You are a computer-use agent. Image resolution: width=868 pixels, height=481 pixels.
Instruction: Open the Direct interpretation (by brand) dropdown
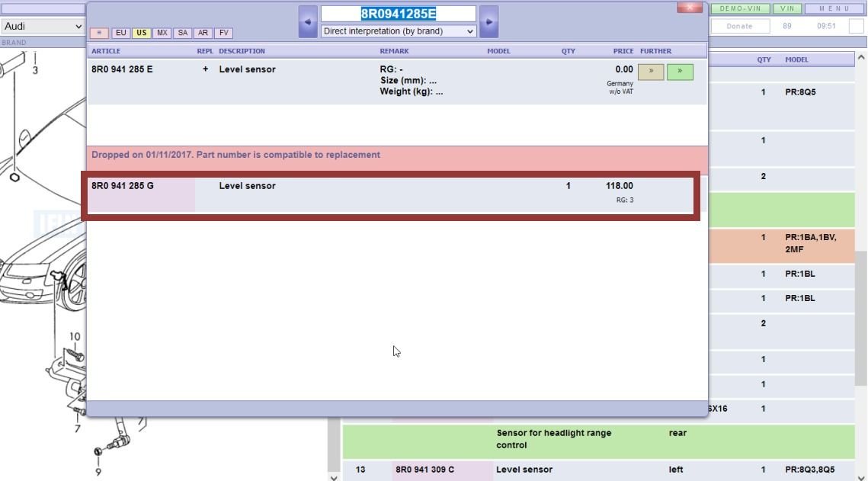(x=397, y=31)
